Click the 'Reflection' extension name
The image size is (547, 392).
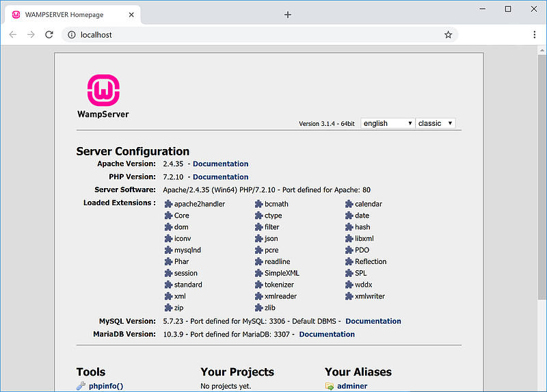pos(371,261)
